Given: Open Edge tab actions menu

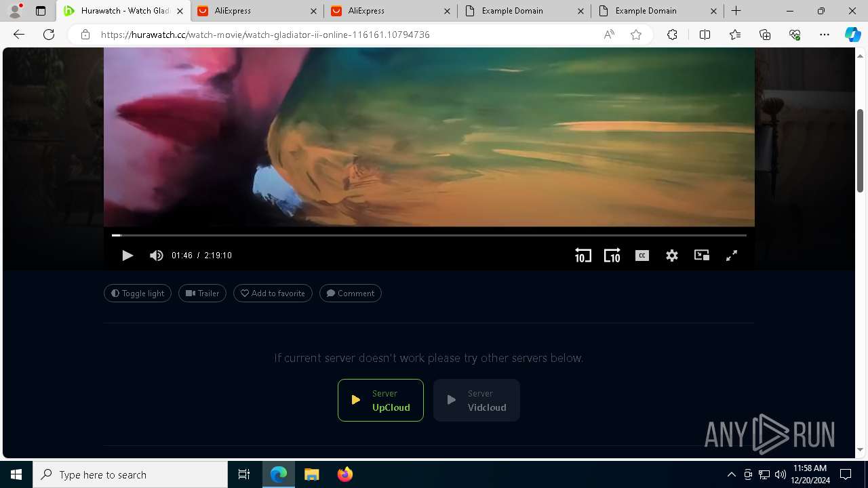Looking at the screenshot, I should [x=41, y=11].
